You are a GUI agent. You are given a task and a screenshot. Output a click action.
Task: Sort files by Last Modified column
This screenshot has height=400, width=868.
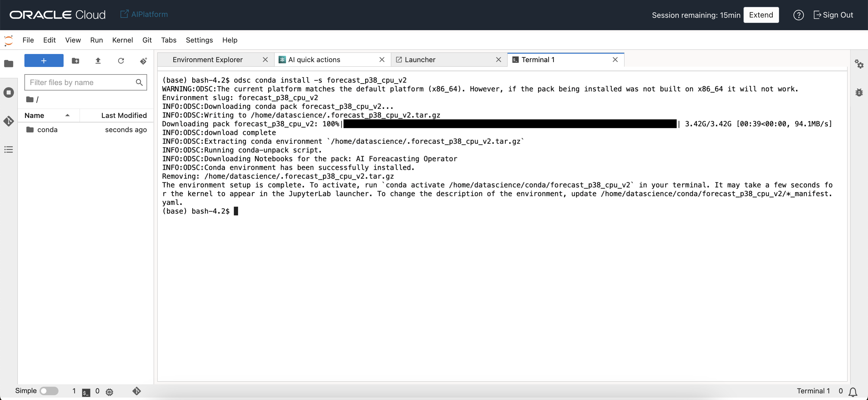click(x=124, y=115)
